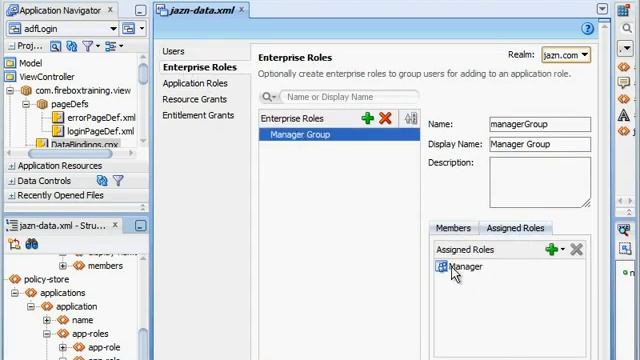
Task: Open dropdown arrow next to Assigned Roles plus
Action: coord(563,249)
